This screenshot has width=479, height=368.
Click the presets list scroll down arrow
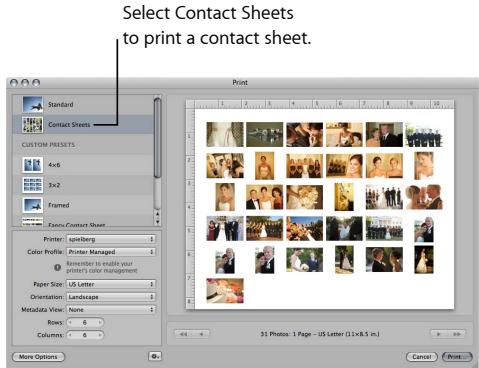(157, 222)
